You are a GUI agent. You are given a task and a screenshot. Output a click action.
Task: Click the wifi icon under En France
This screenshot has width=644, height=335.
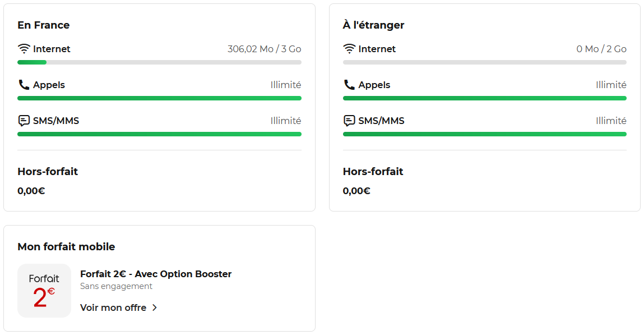24,49
